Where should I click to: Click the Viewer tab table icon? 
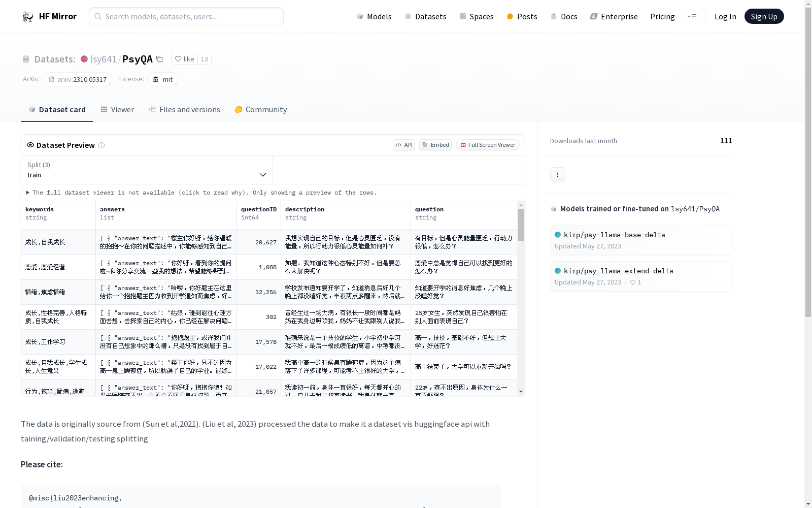(104, 109)
